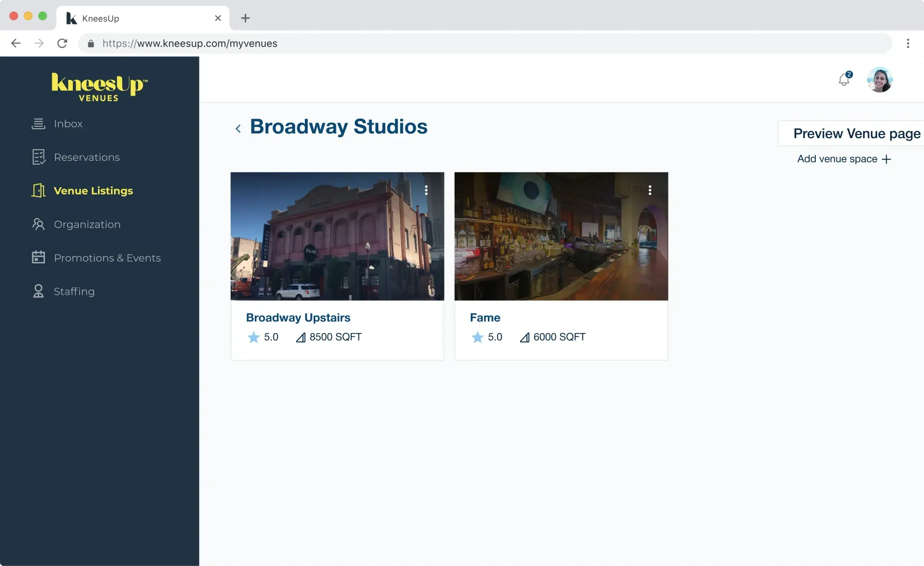Open notifications via the bell icon
Viewport: 924px width, 566px height.
pos(843,79)
